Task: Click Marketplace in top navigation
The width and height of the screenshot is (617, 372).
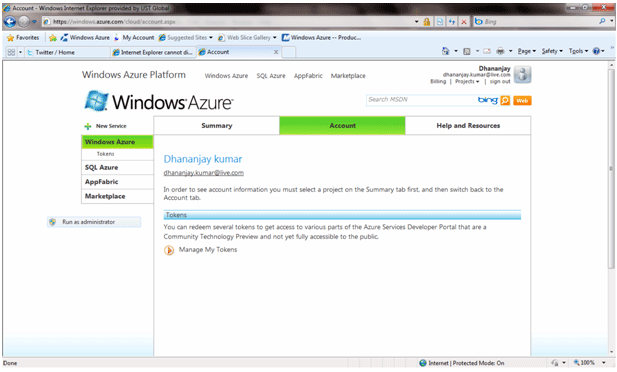Action: [348, 76]
